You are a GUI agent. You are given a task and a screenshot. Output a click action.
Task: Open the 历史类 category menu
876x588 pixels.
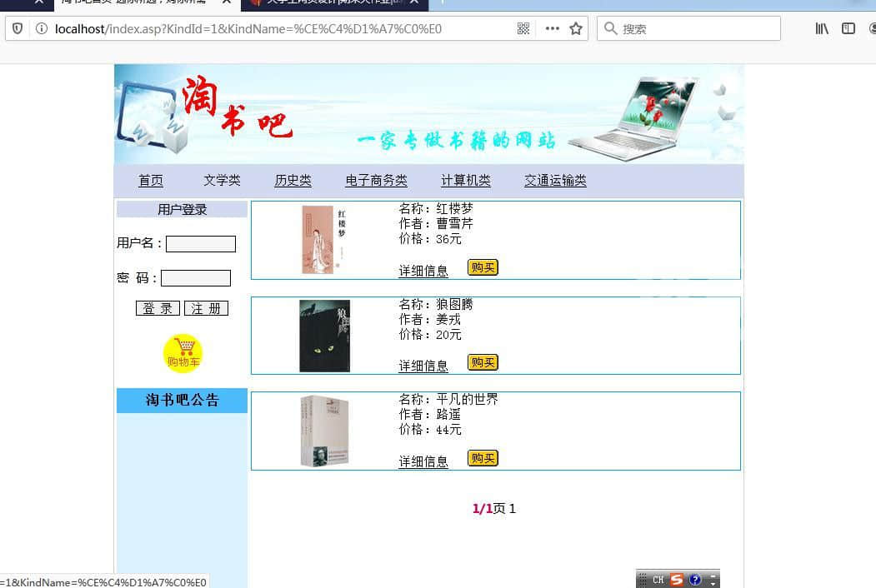tap(293, 181)
